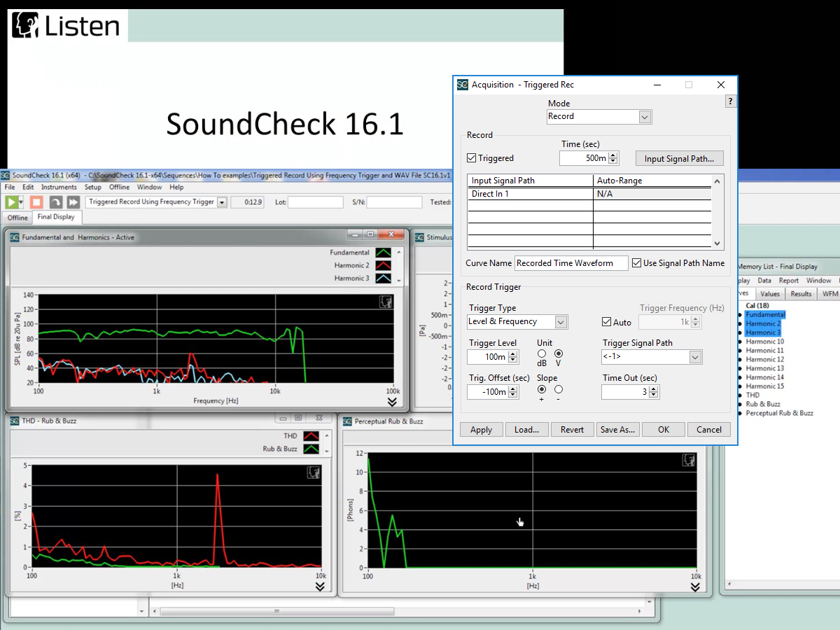Click the green Fundamental curve color swatch

click(384, 251)
